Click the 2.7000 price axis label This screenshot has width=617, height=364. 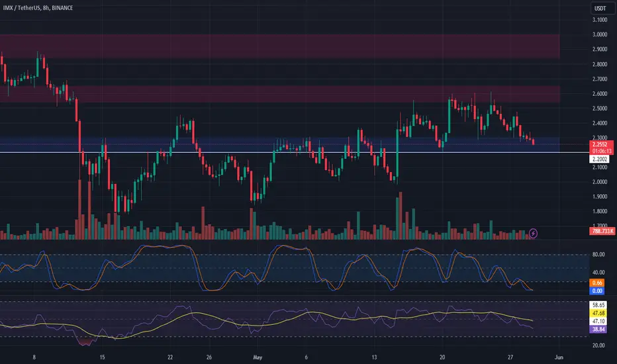point(600,79)
